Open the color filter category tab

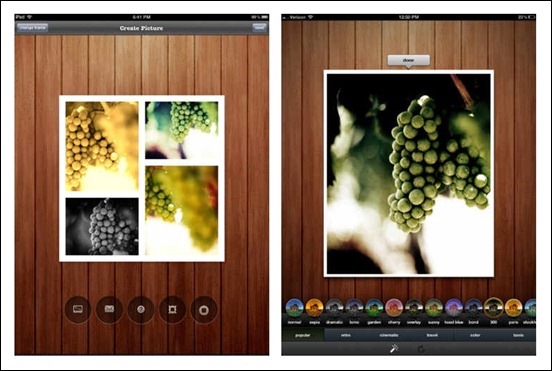[475, 335]
